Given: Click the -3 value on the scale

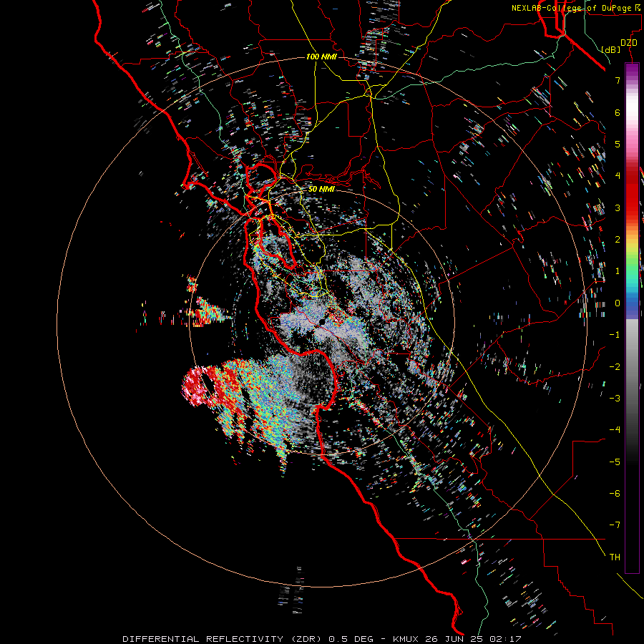Looking at the screenshot, I should pos(615,399).
